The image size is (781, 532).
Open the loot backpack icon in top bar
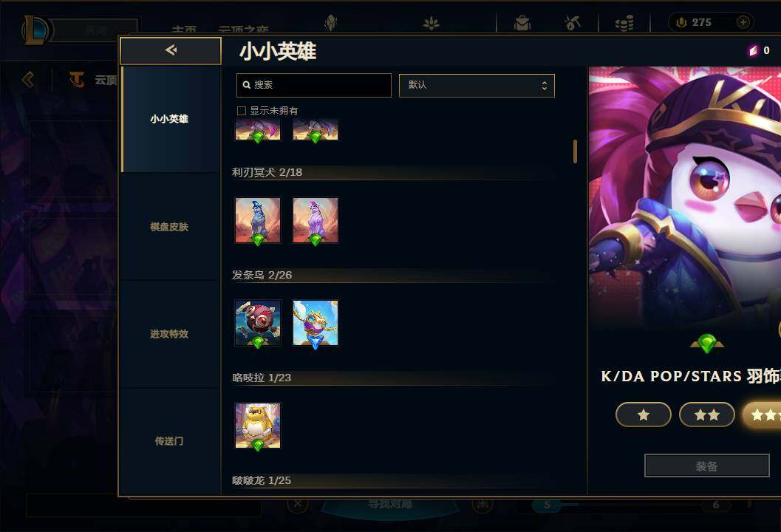coord(522,23)
